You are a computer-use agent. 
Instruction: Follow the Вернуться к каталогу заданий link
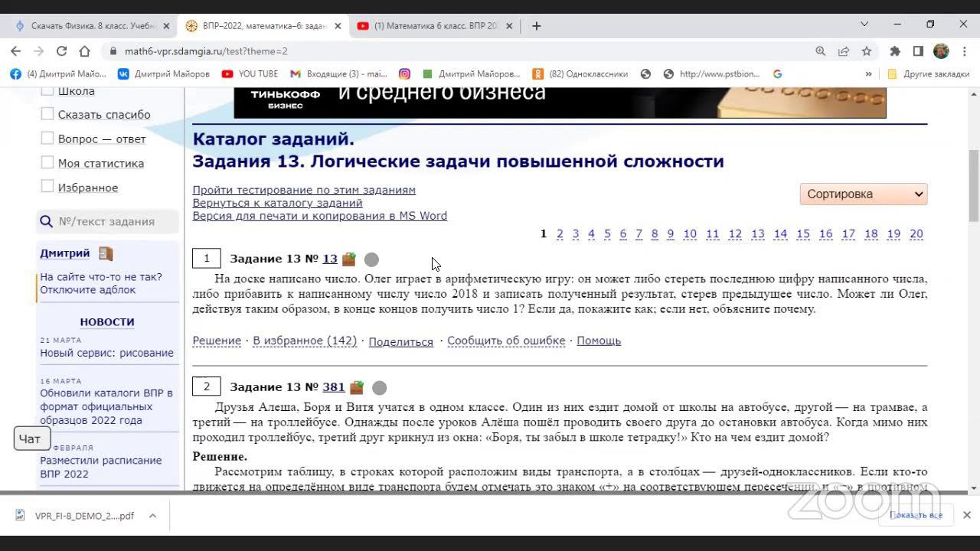point(277,203)
